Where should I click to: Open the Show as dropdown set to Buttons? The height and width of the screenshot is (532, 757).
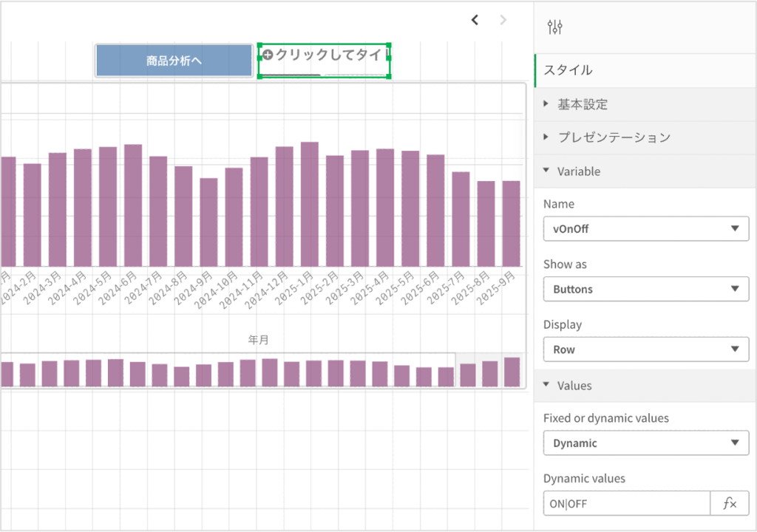click(x=645, y=289)
